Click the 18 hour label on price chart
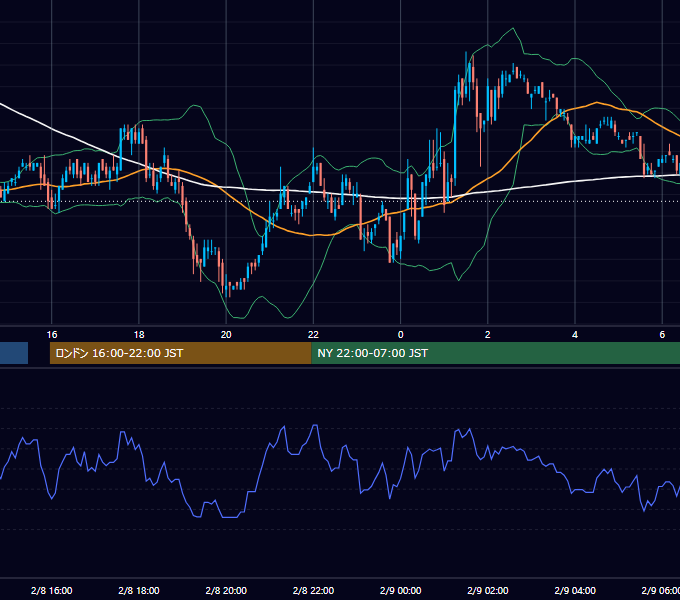The height and width of the screenshot is (600, 680). coord(139,334)
